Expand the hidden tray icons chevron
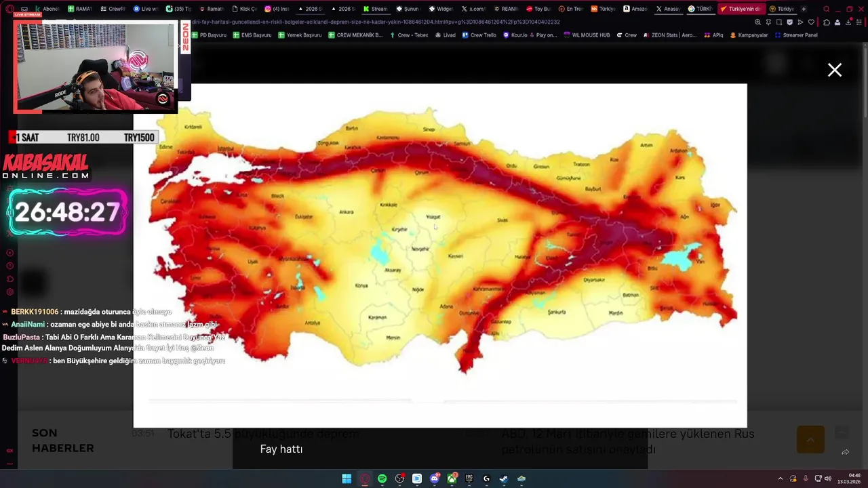This screenshot has width=868, height=488. tap(780, 479)
